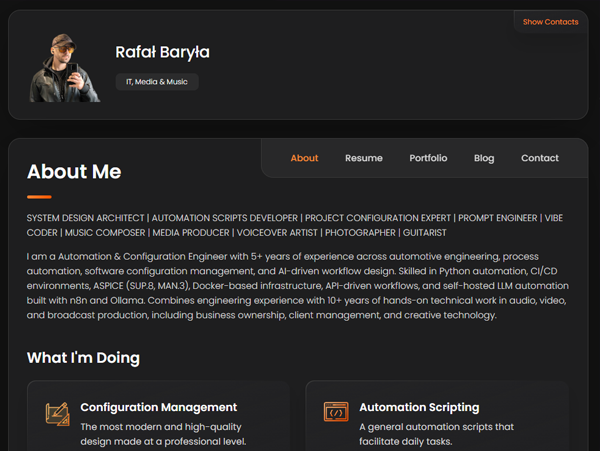The image size is (600, 451).
Task: Switch to the Resume tab
Action: tap(364, 158)
